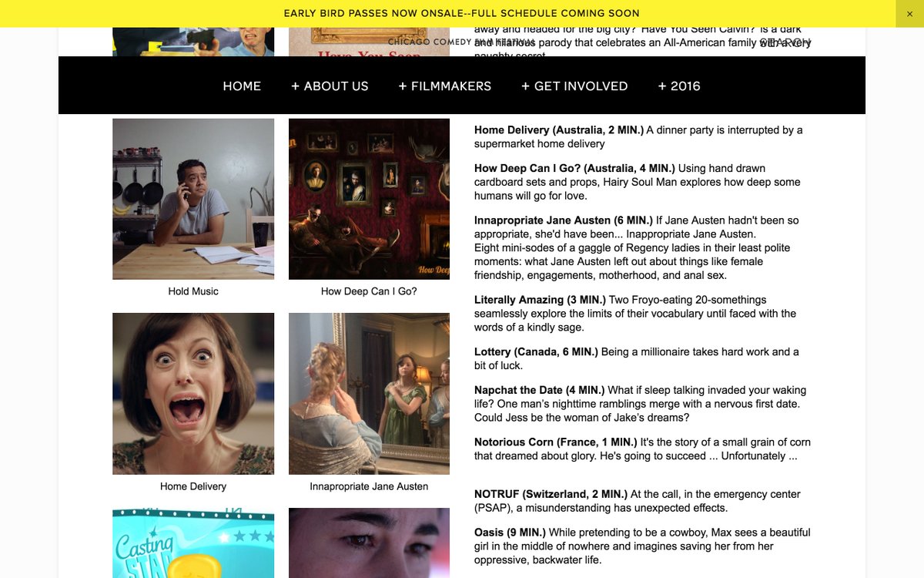The height and width of the screenshot is (578, 924).
Task: Select the Hold Music caption
Action: click(193, 291)
